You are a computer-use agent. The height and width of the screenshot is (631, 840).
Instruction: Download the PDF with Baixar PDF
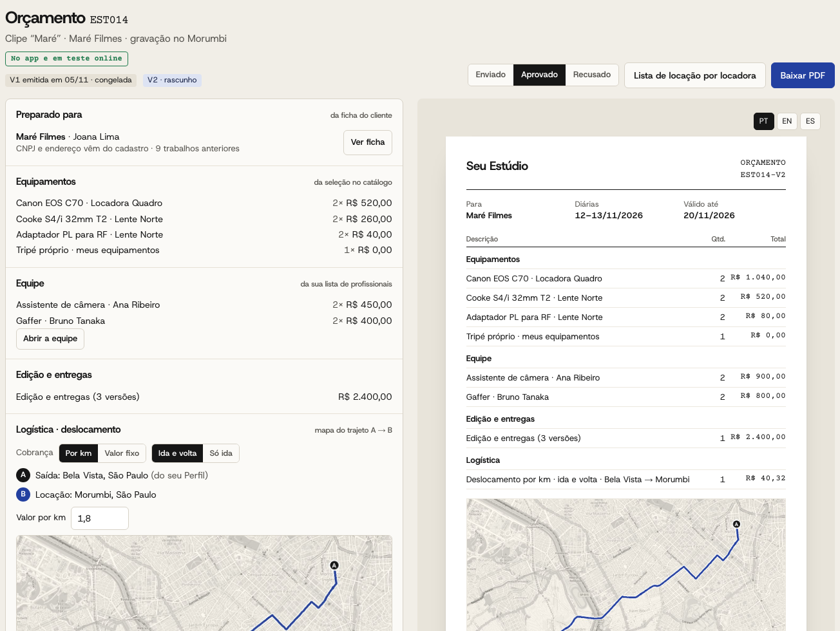click(x=803, y=75)
